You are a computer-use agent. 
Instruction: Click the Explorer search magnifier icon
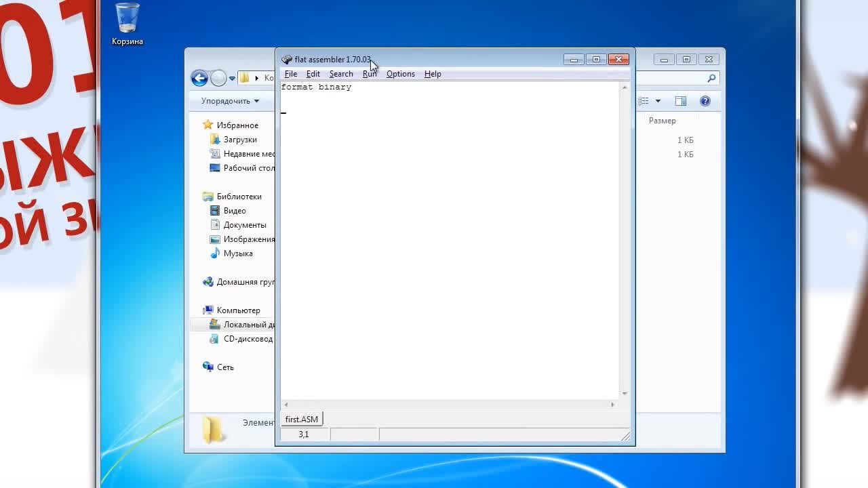[711, 79]
